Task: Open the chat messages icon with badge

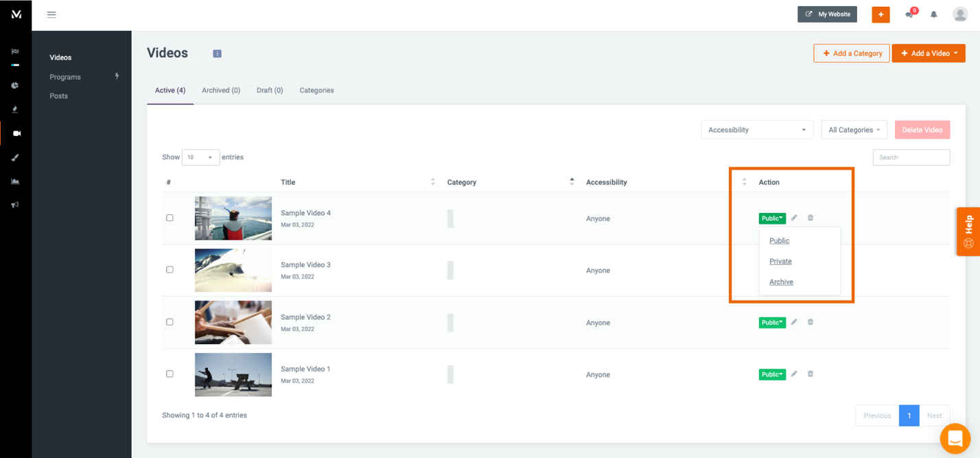Action: click(x=908, y=14)
